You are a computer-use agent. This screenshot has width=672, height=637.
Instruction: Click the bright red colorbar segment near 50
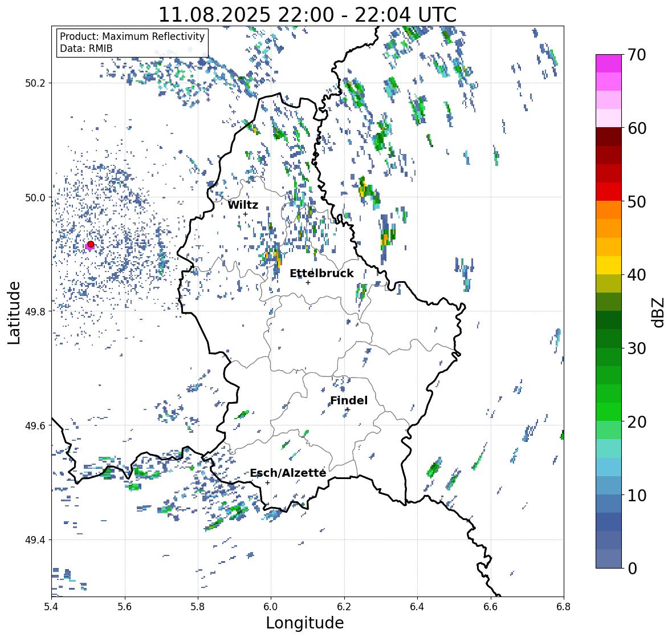[609, 192]
